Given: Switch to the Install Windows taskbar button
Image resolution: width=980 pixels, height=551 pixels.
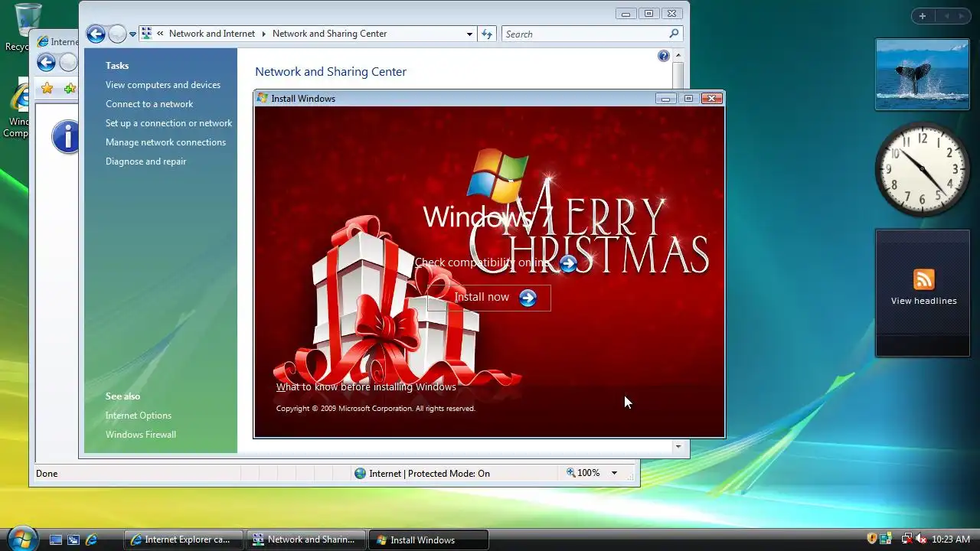Looking at the screenshot, I should tap(428, 540).
